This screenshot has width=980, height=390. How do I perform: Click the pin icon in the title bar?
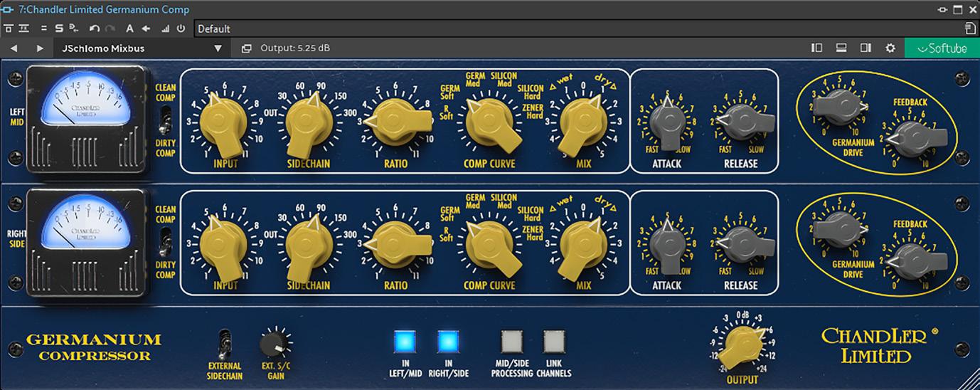(x=943, y=9)
